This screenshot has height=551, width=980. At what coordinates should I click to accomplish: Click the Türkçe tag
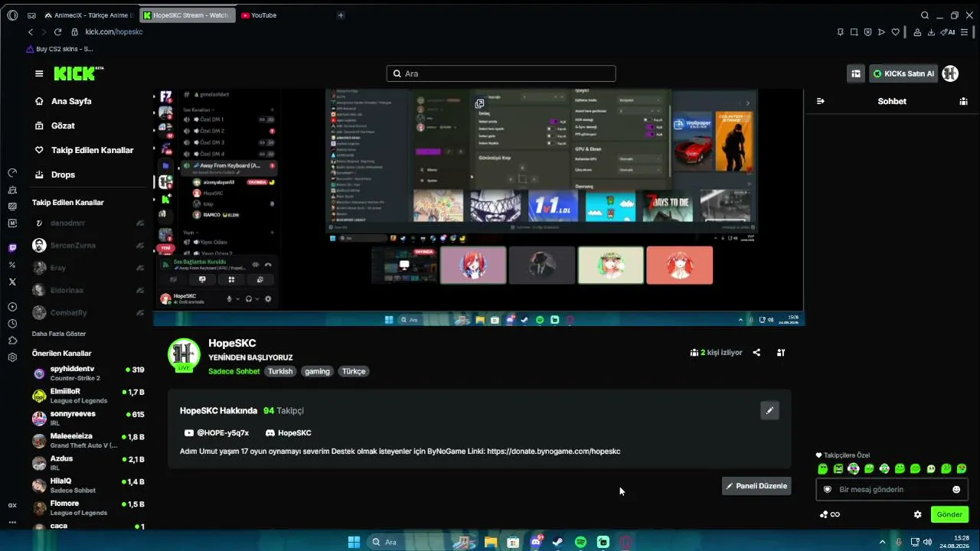pyautogui.click(x=354, y=371)
